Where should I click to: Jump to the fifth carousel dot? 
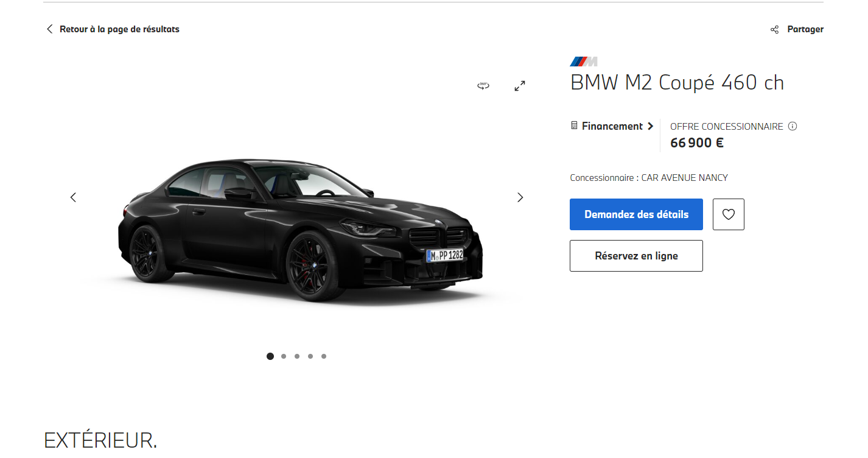point(324,356)
